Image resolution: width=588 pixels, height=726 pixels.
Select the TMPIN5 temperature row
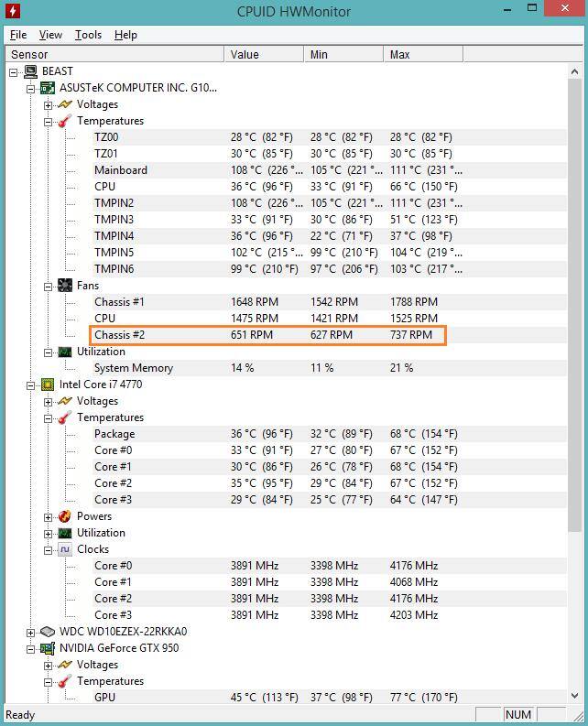[329, 253]
